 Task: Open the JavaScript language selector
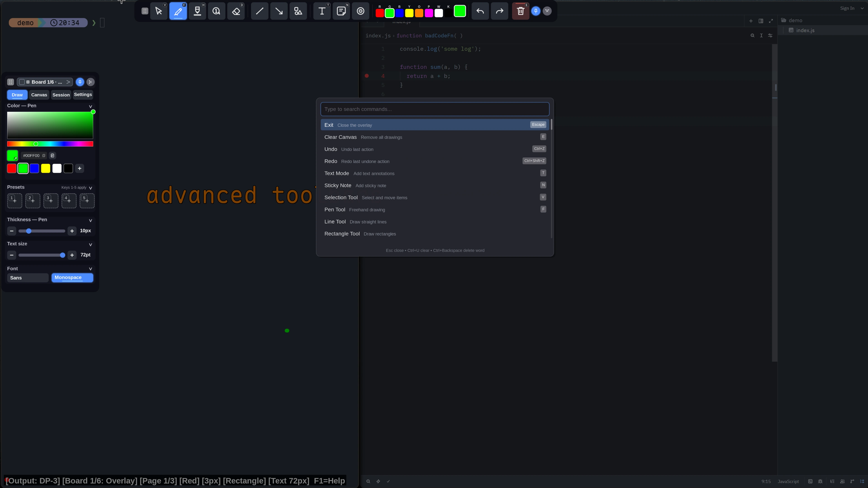[x=788, y=481]
